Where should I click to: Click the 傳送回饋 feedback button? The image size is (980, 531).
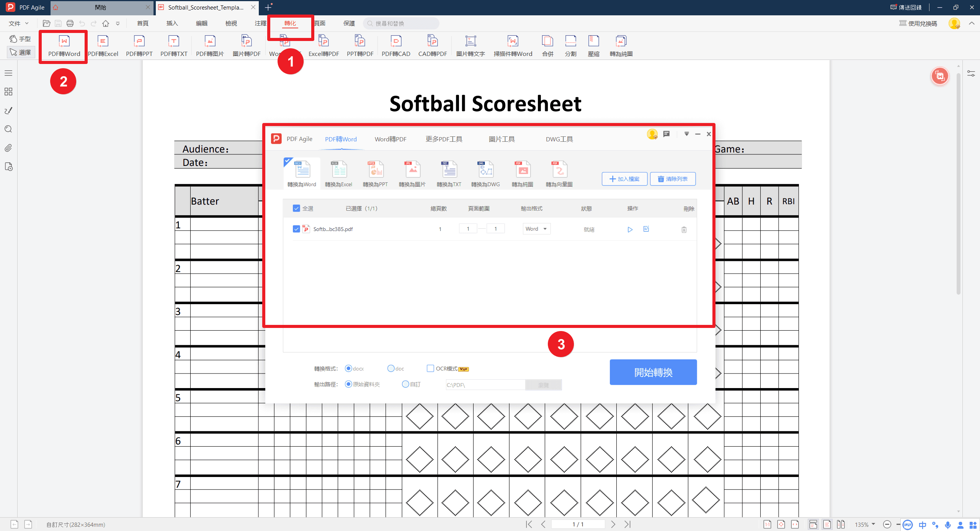pyautogui.click(x=906, y=7)
